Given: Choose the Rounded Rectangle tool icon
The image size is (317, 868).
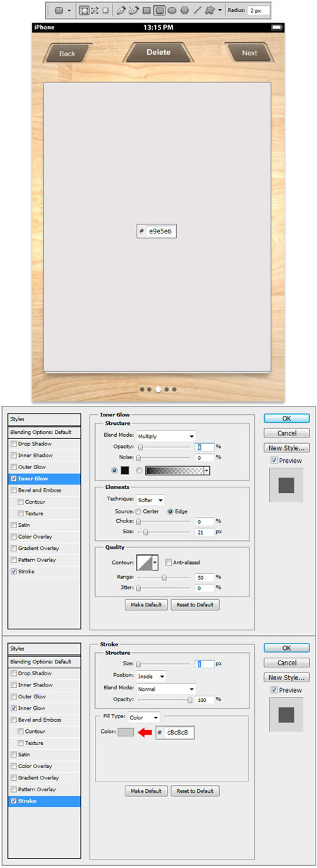Looking at the screenshot, I should [159, 11].
